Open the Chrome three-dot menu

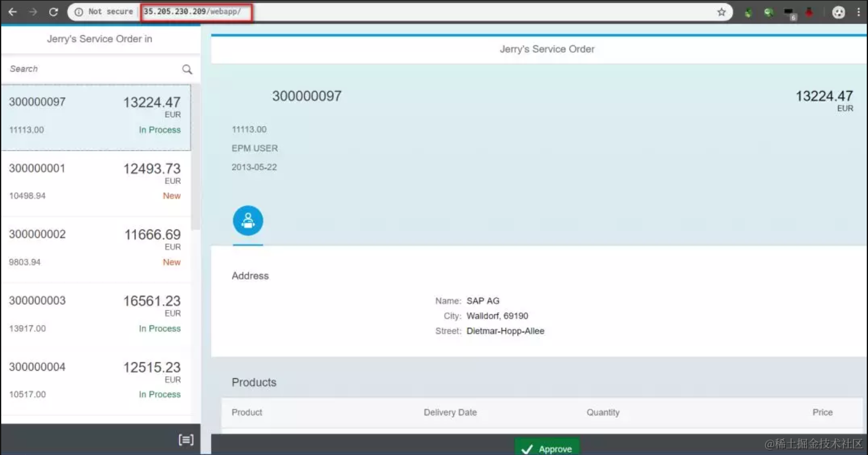click(x=859, y=11)
